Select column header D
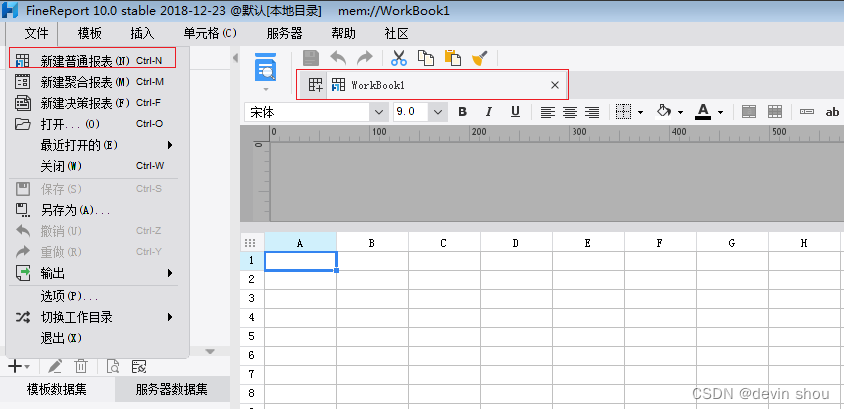The image size is (844, 409). [516, 243]
